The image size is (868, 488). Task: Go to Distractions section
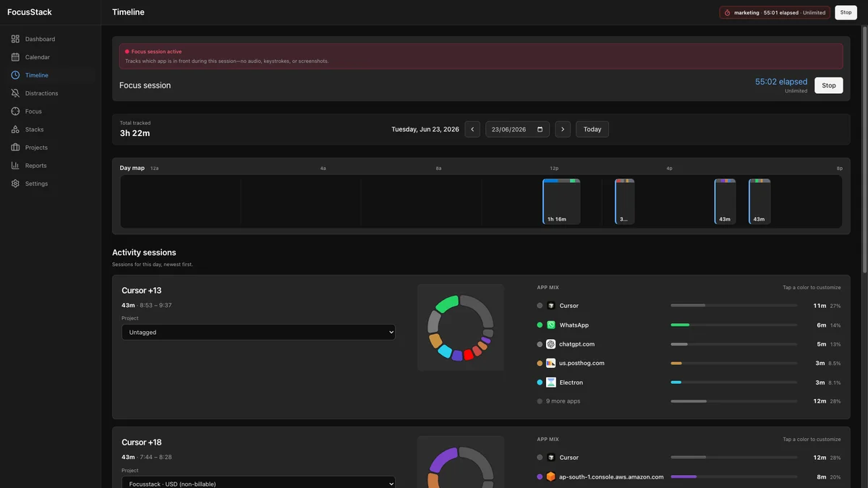[50, 93]
